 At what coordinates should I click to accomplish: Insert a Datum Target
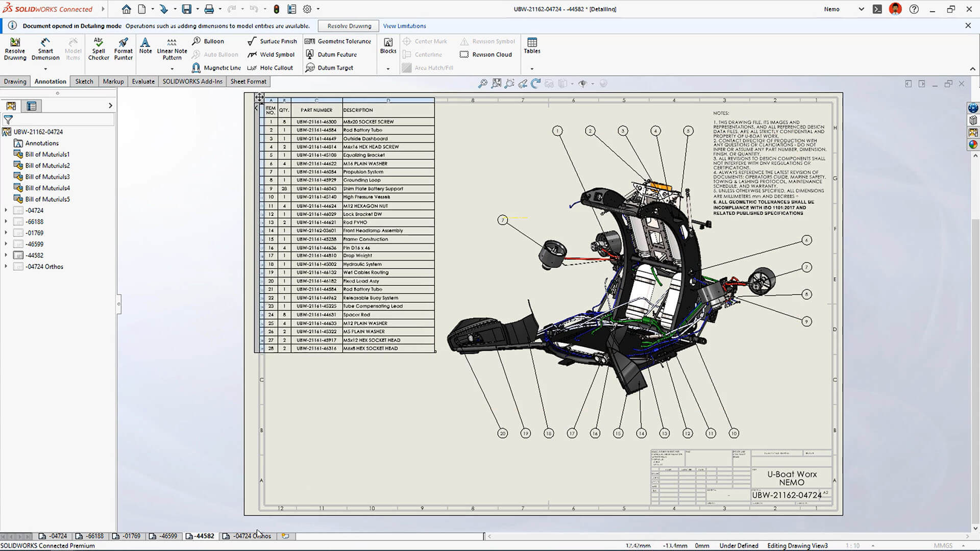point(329,68)
